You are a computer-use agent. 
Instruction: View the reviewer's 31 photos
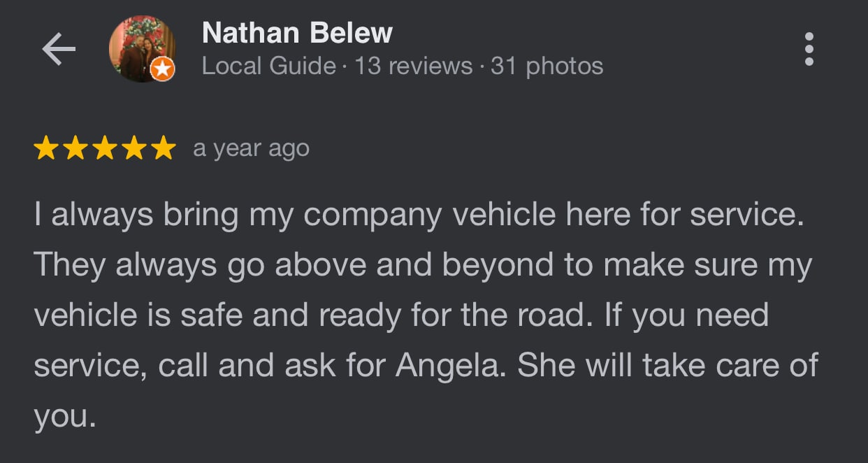tap(547, 66)
